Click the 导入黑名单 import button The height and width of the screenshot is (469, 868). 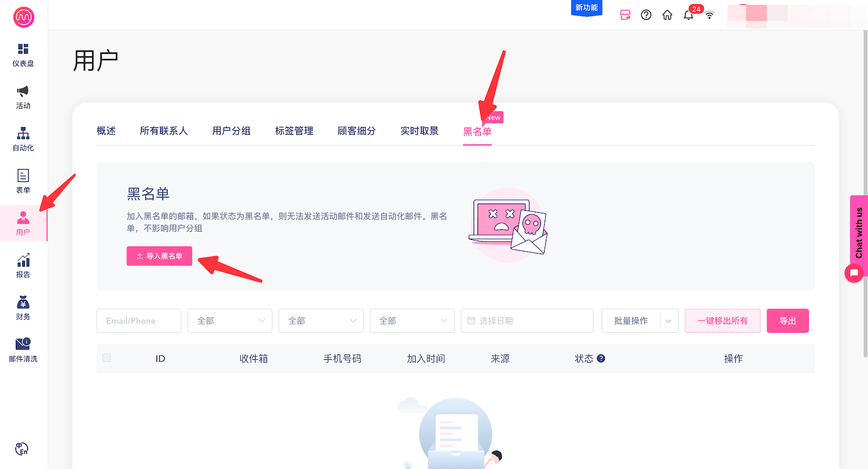tap(159, 256)
